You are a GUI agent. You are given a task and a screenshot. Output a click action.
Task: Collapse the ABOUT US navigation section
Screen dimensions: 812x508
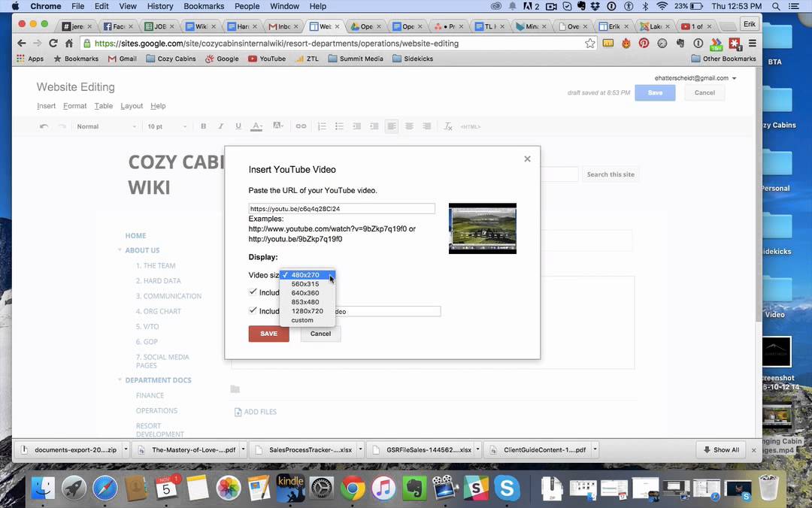pyautogui.click(x=120, y=250)
